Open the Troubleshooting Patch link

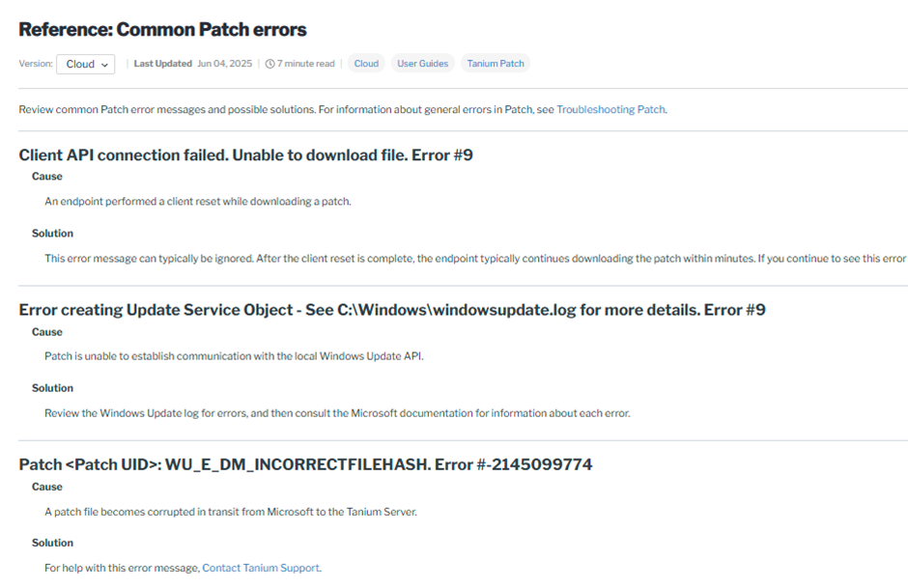[x=610, y=109]
